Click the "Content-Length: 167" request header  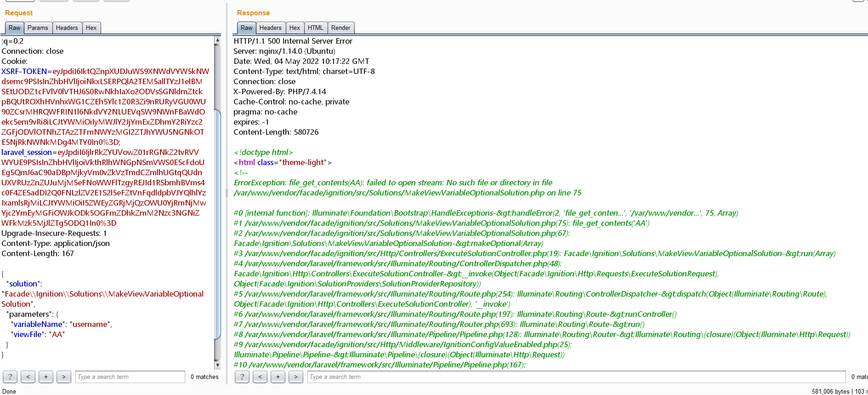pyautogui.click(x=38, y=253)
